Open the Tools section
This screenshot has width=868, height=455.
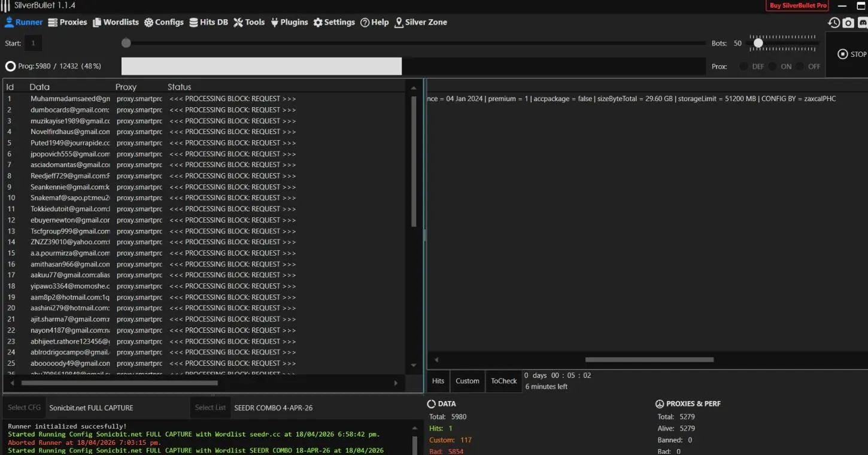pos(249,22)
